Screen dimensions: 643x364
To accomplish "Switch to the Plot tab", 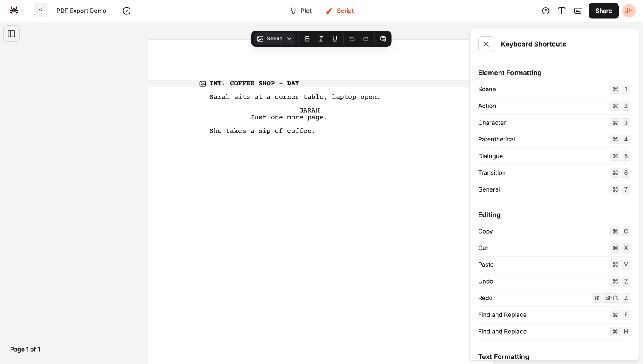I will 301,11.
